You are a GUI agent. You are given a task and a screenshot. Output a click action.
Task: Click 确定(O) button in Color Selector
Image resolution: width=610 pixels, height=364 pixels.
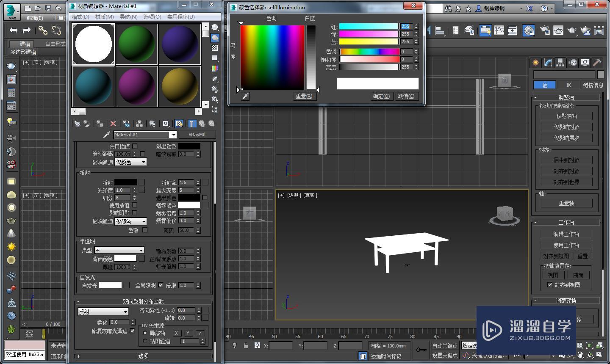[x=381, y=96]
